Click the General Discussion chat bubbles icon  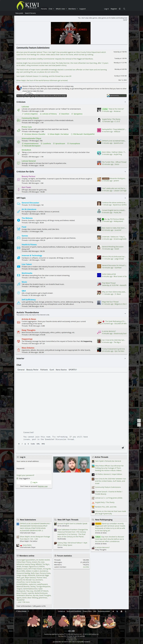pos(18,204)
